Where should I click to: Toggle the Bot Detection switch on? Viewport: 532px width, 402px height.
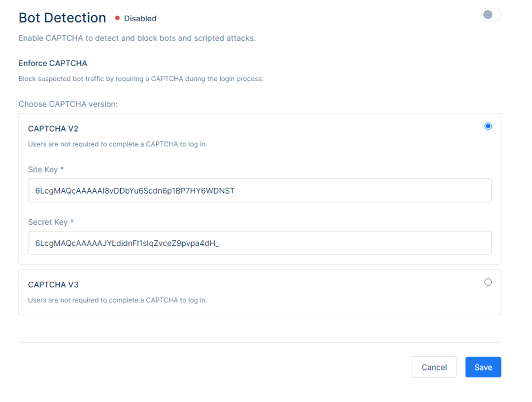click(491, 15)
